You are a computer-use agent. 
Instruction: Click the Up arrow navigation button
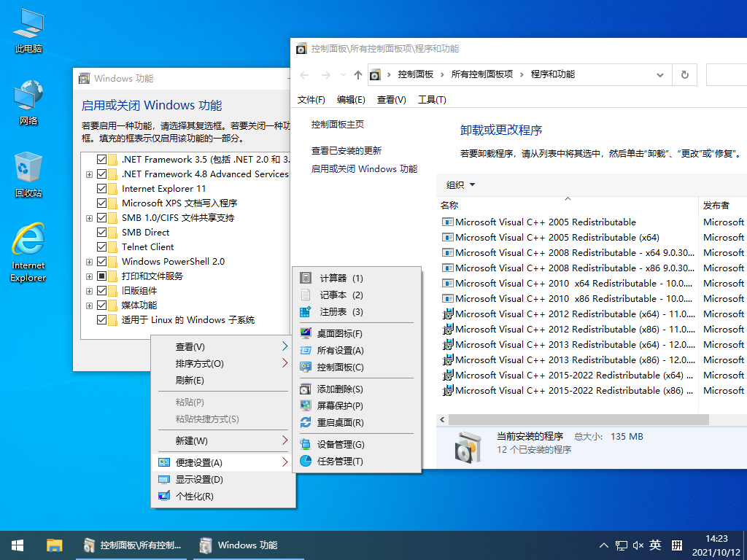[x=357, y=74]
